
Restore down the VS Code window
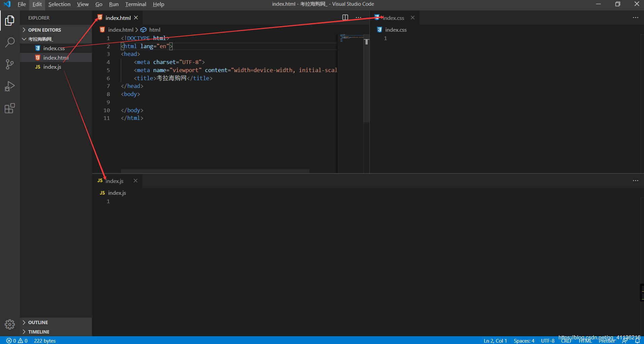[617, 4]
